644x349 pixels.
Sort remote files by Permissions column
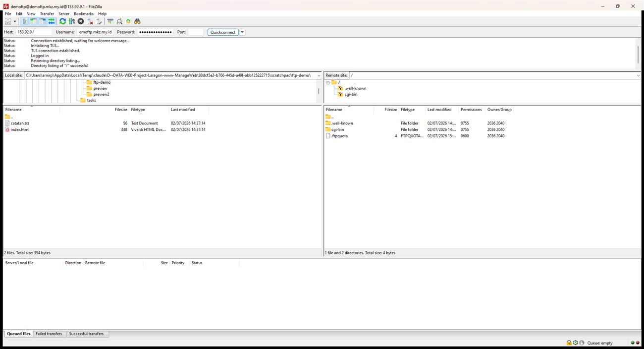472,110
